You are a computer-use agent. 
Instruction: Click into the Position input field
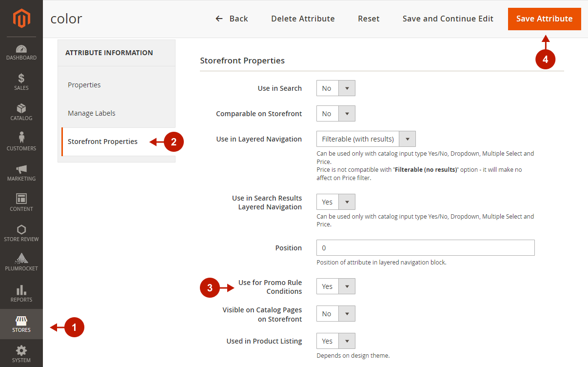425,248
